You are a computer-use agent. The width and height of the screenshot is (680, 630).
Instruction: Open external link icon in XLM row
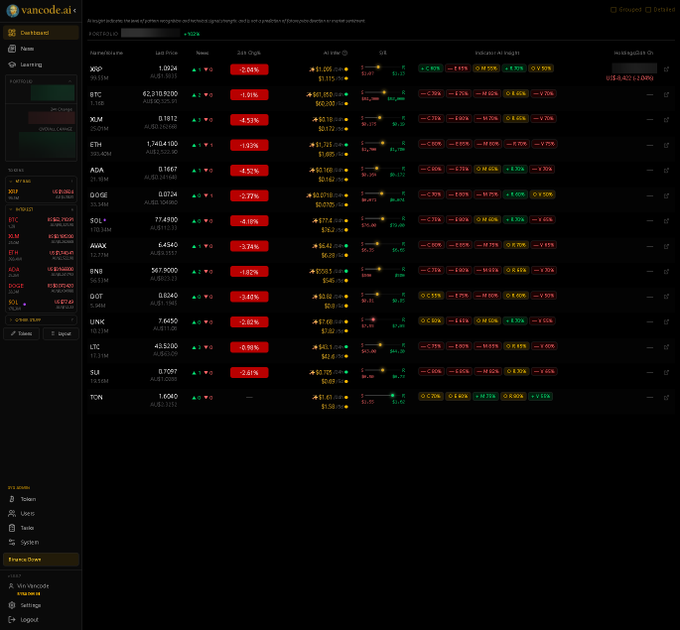666,120
